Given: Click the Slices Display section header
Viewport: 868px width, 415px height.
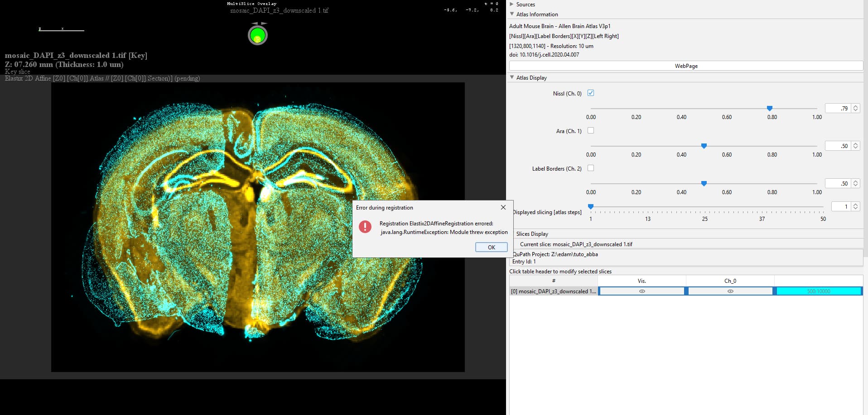Looking at the screenshot, I should pos(532,234).
